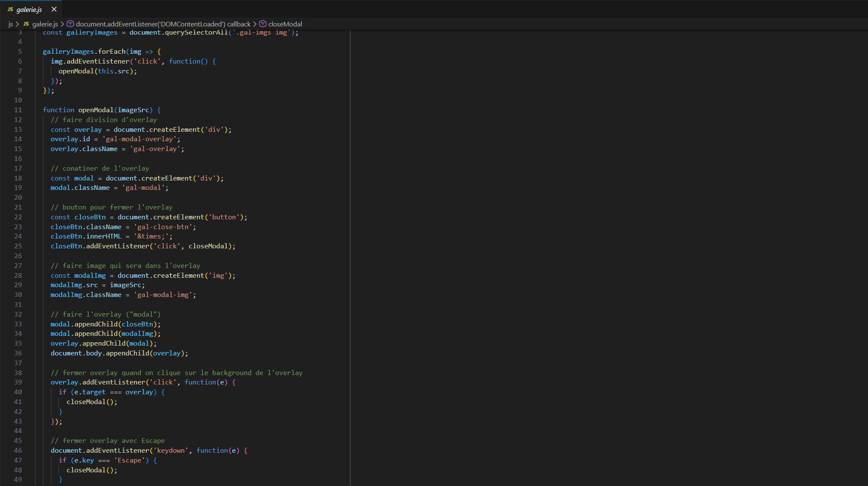868x486 pixels.
Task: Click the JS file icon in the tab
Action: pyautogui.click(x=10, y=9)
